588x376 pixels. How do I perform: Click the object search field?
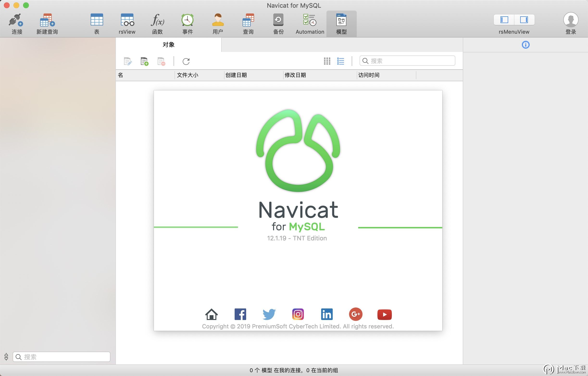pyautogui.click(x=407, y=61)
